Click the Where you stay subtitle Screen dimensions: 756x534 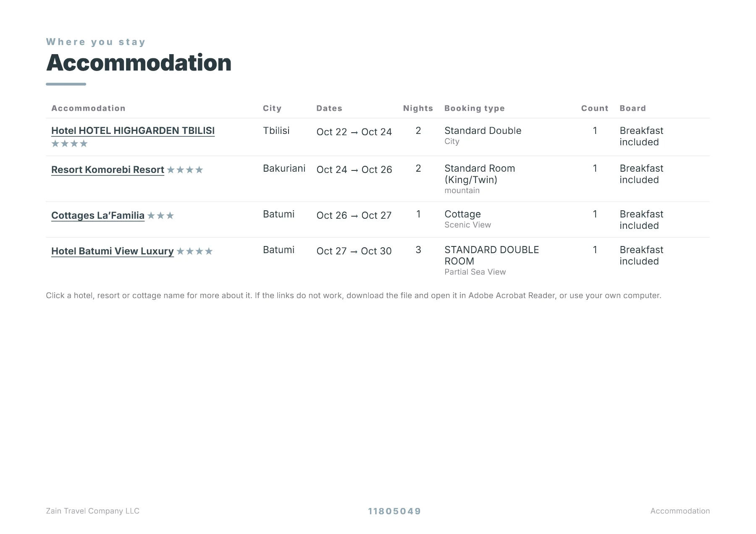click(x=96, y=42)
